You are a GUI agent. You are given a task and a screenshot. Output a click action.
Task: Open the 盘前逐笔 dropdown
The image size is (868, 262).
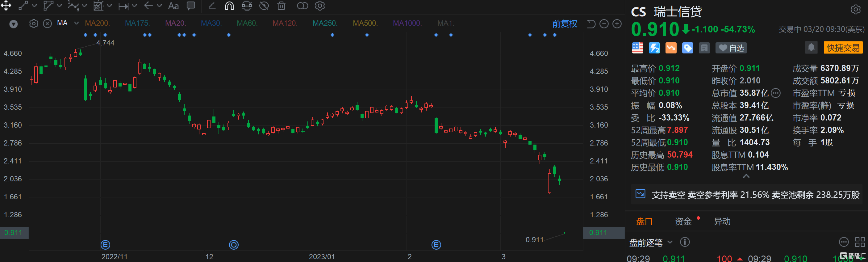click(x=651, y=243)
